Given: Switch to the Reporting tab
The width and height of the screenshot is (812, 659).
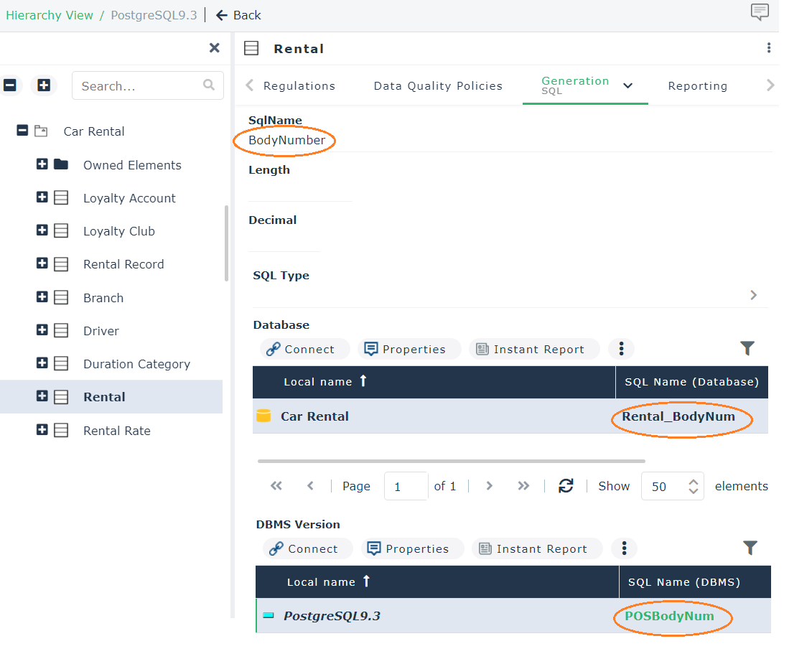Looking at the screenshot, I should click(x=697, y=86).
